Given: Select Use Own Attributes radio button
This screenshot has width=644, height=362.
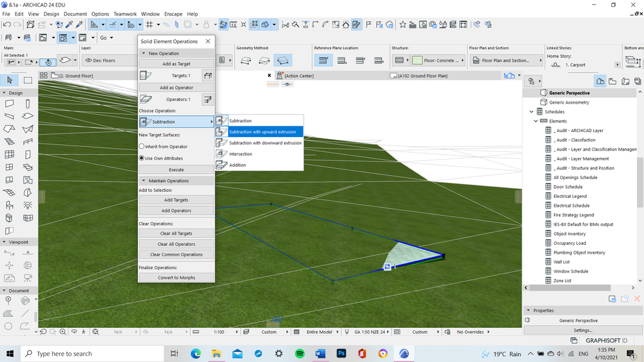Looking at the screenshot, I should 142,158.
